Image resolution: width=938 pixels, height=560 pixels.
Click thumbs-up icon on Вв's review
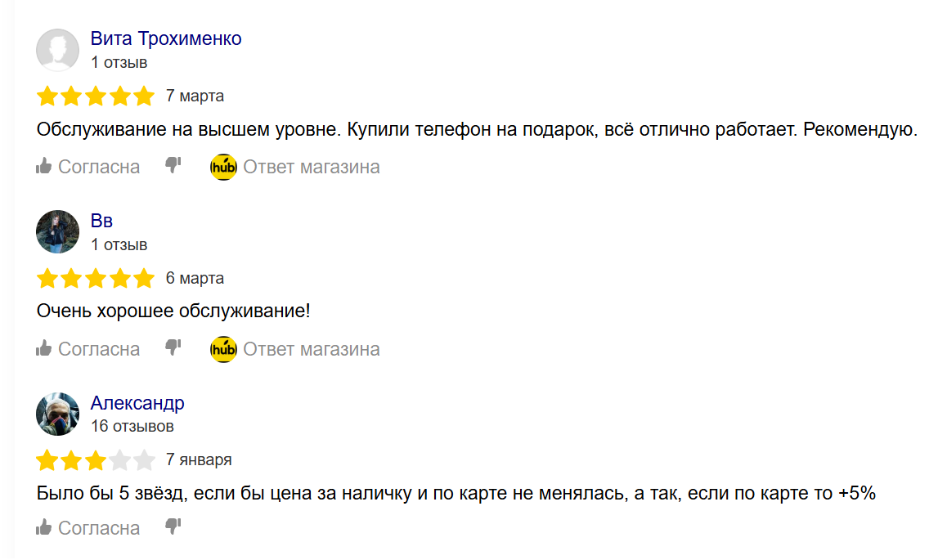44,349
